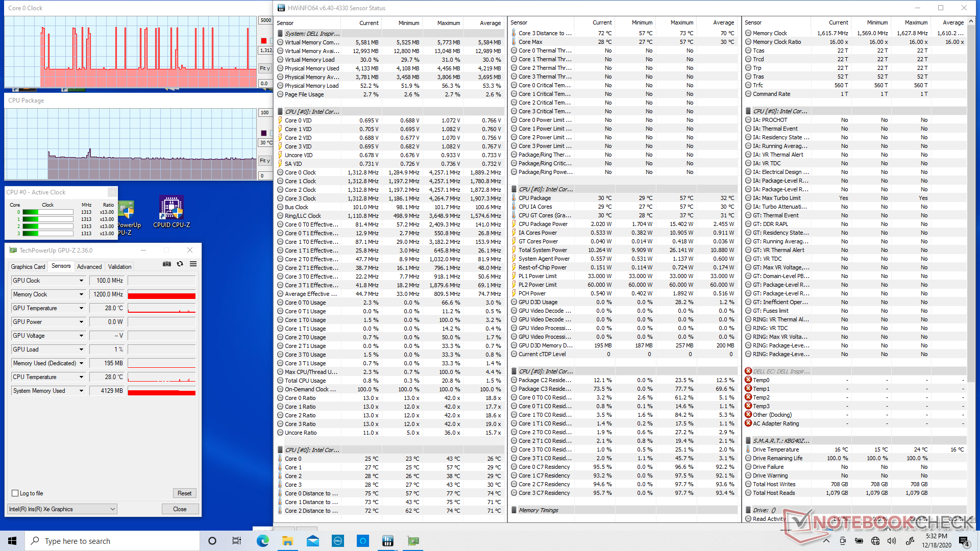
Task: Enable the Log to file checkbox
Action: tap(15, 493)
